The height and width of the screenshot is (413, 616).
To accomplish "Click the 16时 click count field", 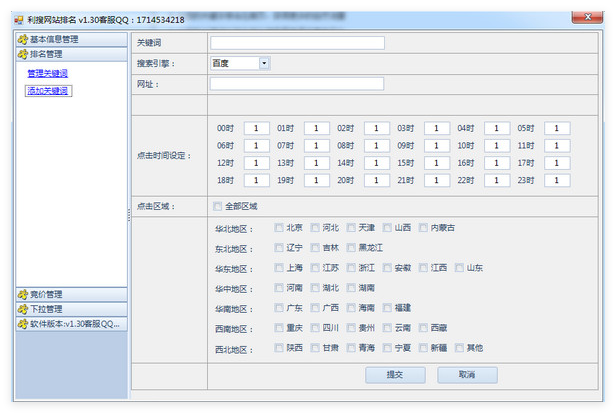I will tap(497, 163).
